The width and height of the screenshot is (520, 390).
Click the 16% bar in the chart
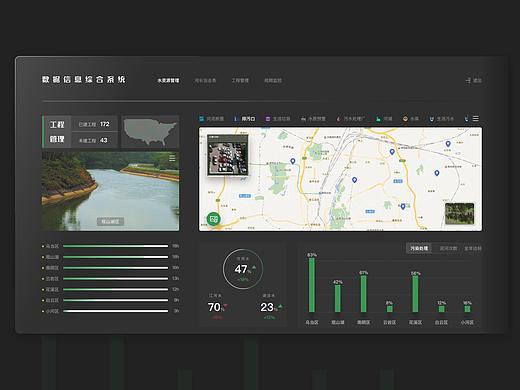point(467,309)
